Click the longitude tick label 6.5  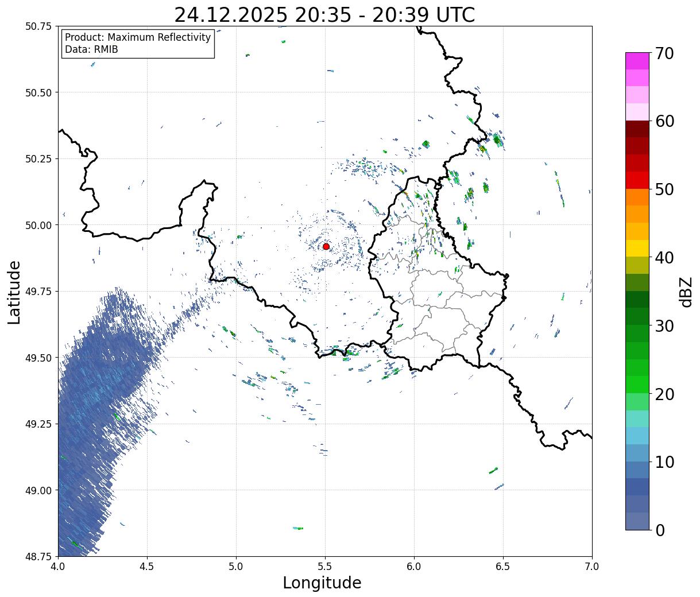point(503,566)
